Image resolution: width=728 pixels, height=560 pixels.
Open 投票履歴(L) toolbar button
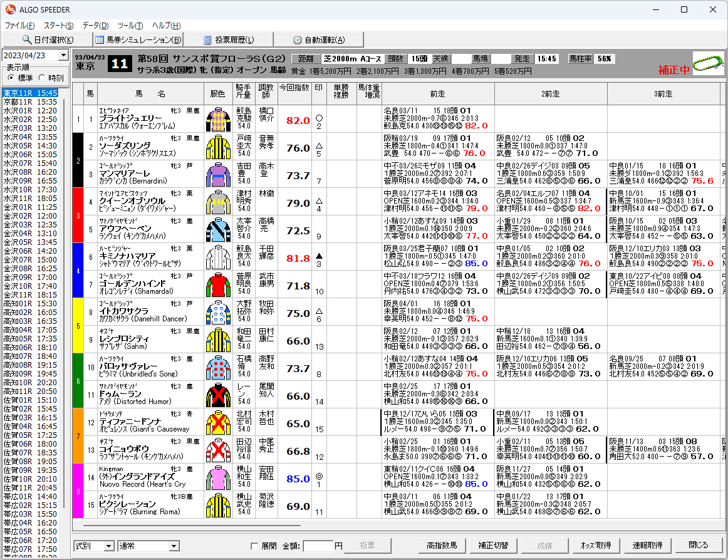tap(229, 40)
